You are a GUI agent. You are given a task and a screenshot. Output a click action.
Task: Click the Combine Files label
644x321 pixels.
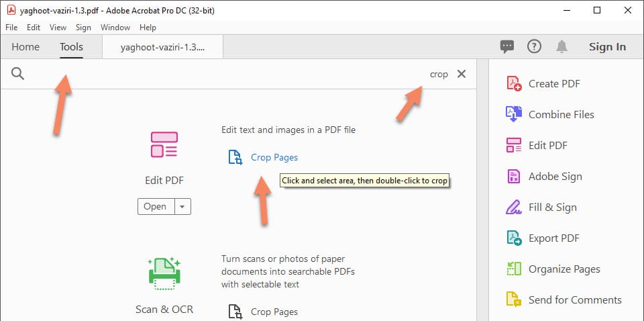(561, 114)
